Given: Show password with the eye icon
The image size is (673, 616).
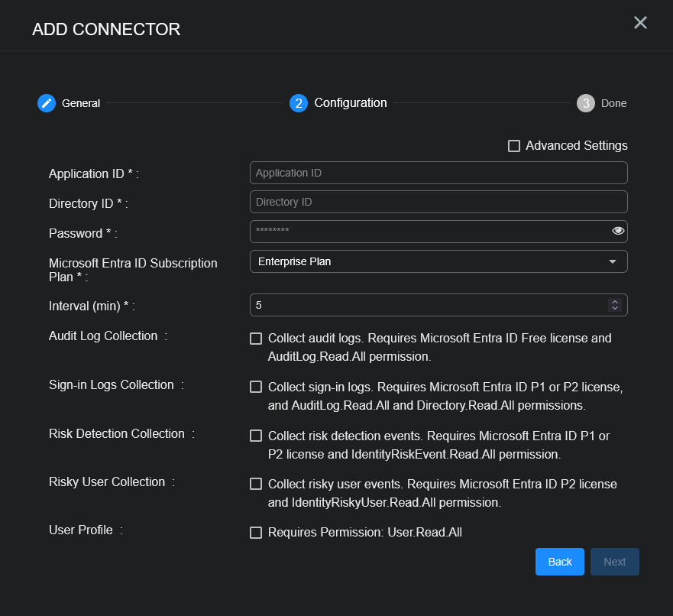Looking at the screenshot, I should (618, 231).
